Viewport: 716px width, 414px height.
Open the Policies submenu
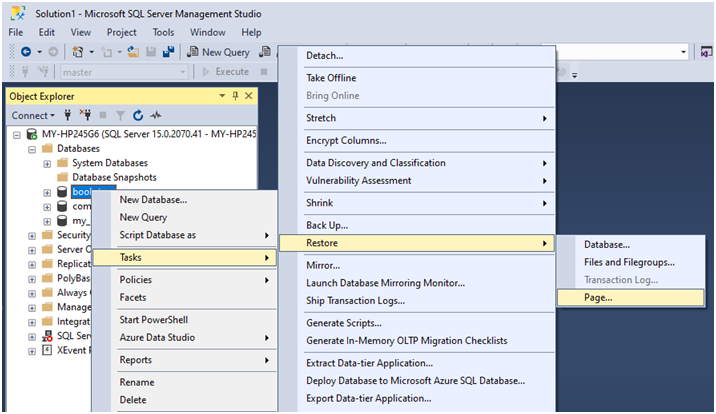[x=184, y=280]
